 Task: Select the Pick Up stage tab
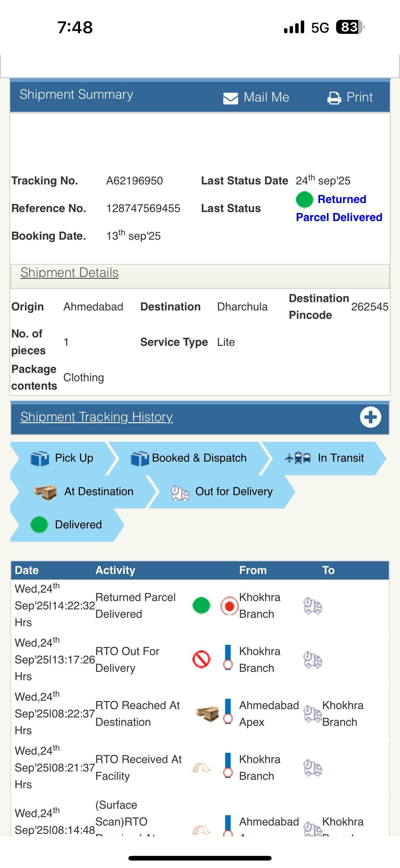(x=63, y=458)
